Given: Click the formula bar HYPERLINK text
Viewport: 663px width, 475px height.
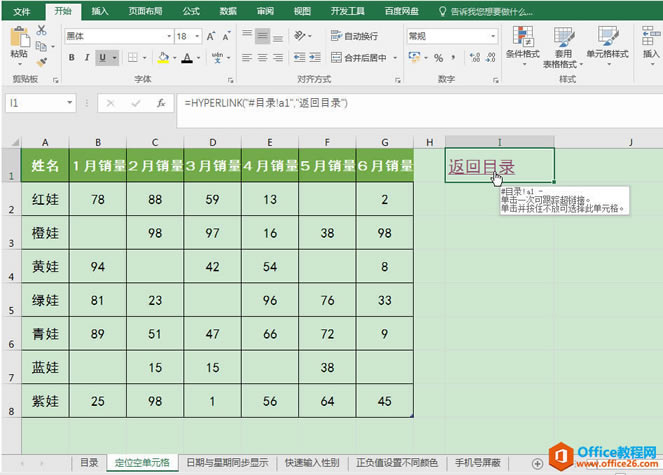Looking at the screenshot, I should pyautogui.click(x=266, y=103).
